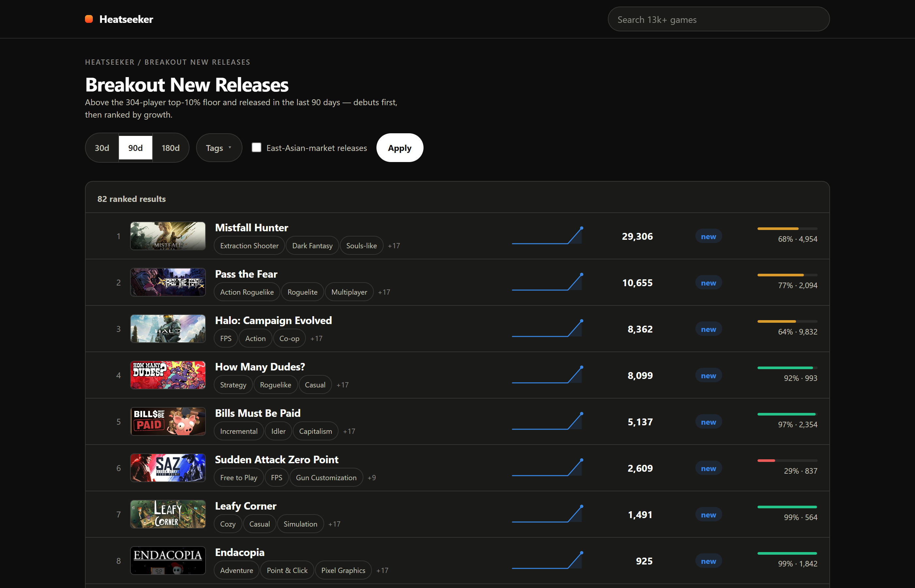Image resolution: width=915 pixels, height=588 pixels.
Task: Select the Roguelite tag
Action: [303, 292]
